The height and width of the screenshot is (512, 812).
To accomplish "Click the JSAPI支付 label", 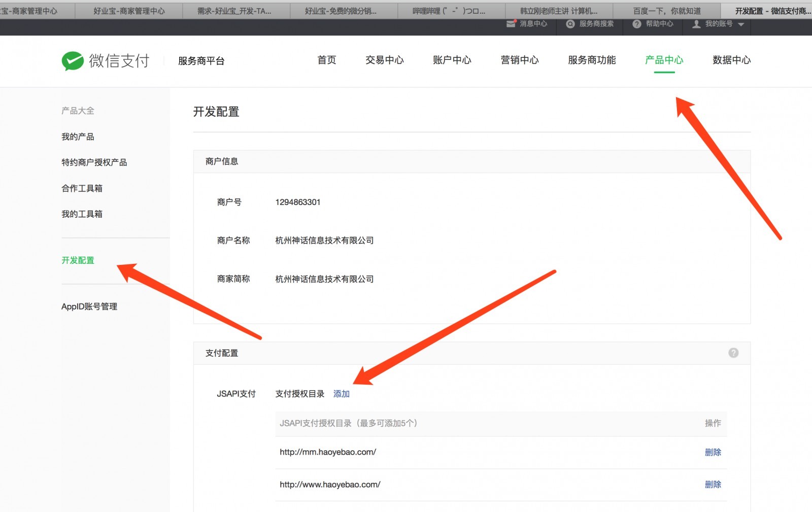I will 236,394.
